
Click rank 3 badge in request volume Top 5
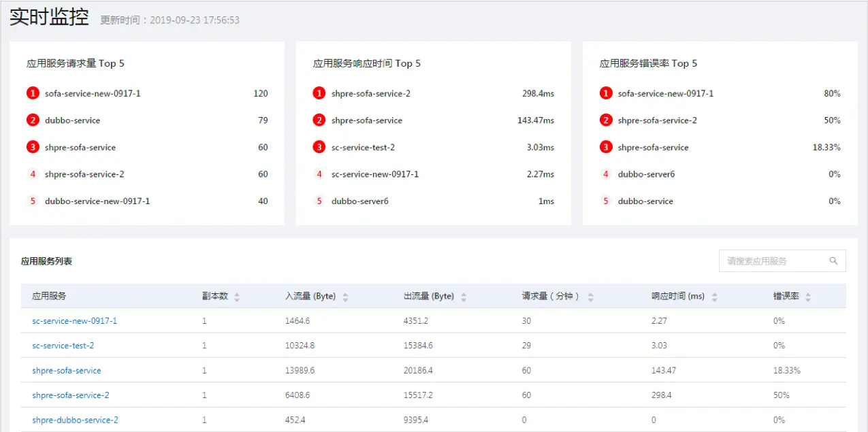[33, 147]
